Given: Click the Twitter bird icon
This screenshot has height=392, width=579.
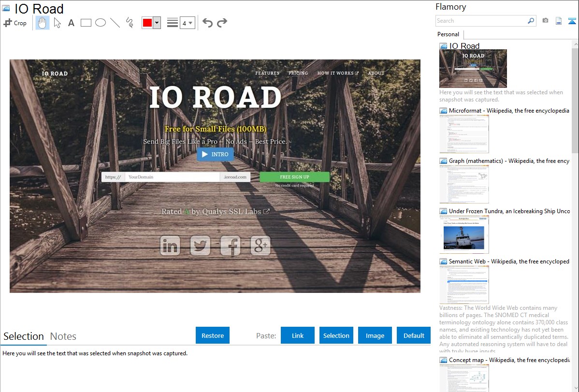Looking at the screenshot, I should pyautogui.click(x=200, y=246).
